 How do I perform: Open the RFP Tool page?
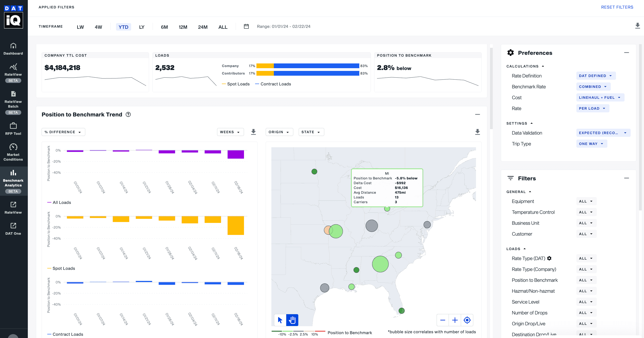(13, 128)
